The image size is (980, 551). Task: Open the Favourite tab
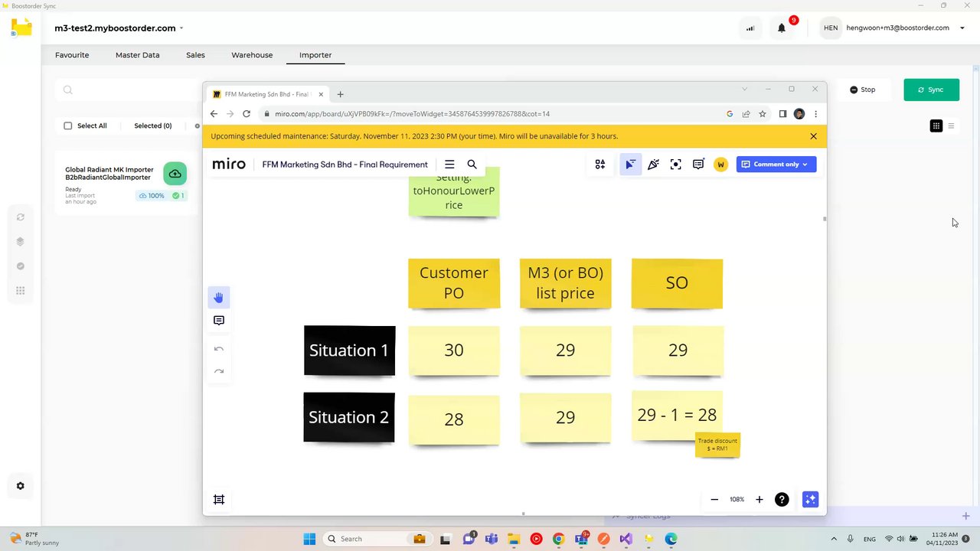click(72, 55)
